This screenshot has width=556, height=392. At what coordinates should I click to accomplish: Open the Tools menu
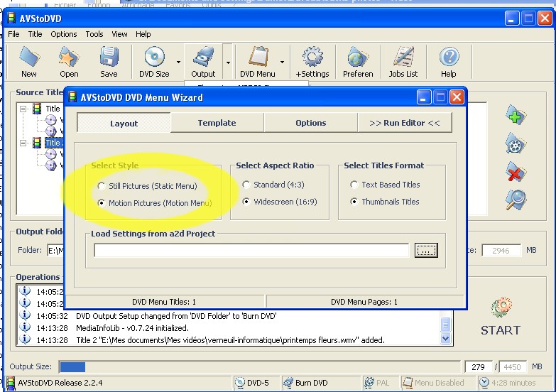[x=94, y=34]
